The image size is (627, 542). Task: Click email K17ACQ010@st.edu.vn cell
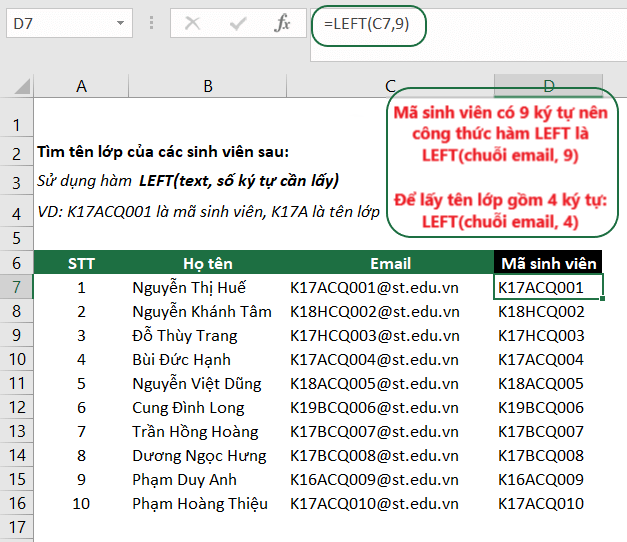pyautogui.click(x=390, y=503)
